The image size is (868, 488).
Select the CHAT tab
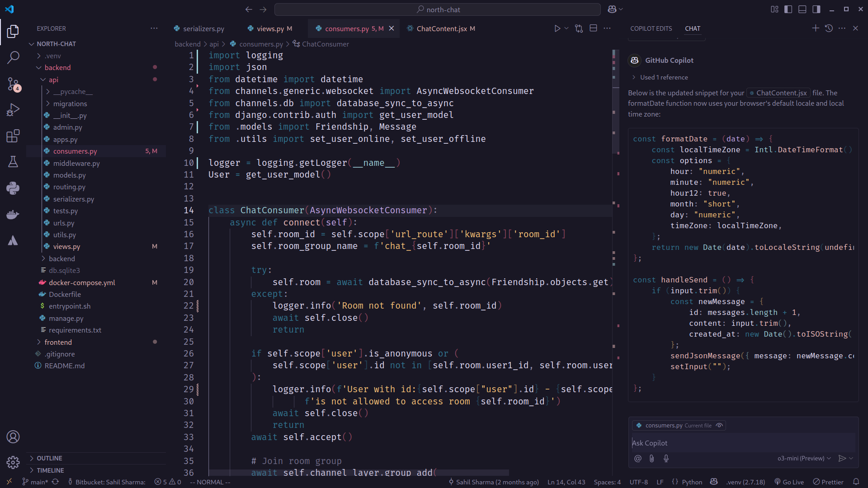(692, 28)
